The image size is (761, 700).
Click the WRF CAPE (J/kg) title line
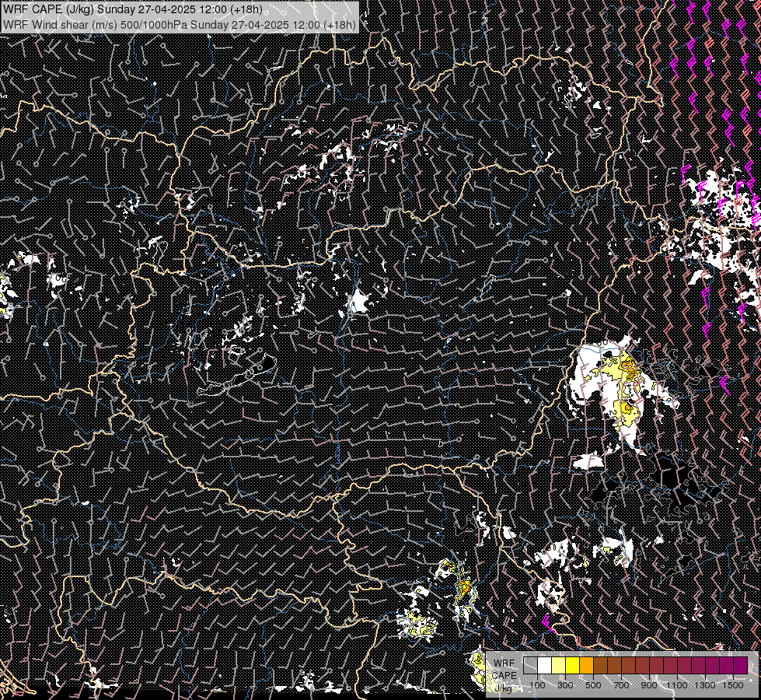pos(133,9)
